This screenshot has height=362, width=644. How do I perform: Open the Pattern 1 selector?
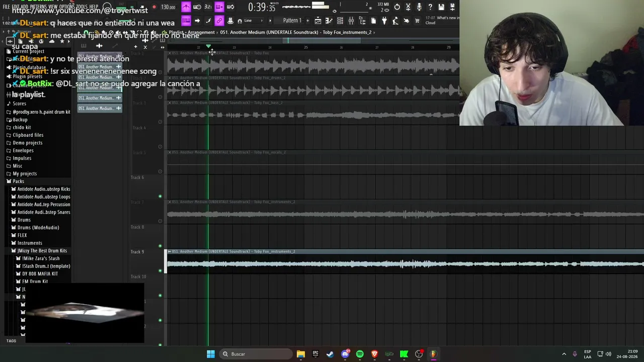(292, 21)
